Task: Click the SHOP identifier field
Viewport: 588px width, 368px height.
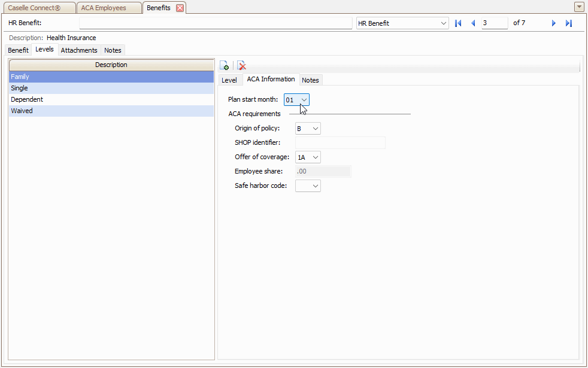Action: click(340, 143)
